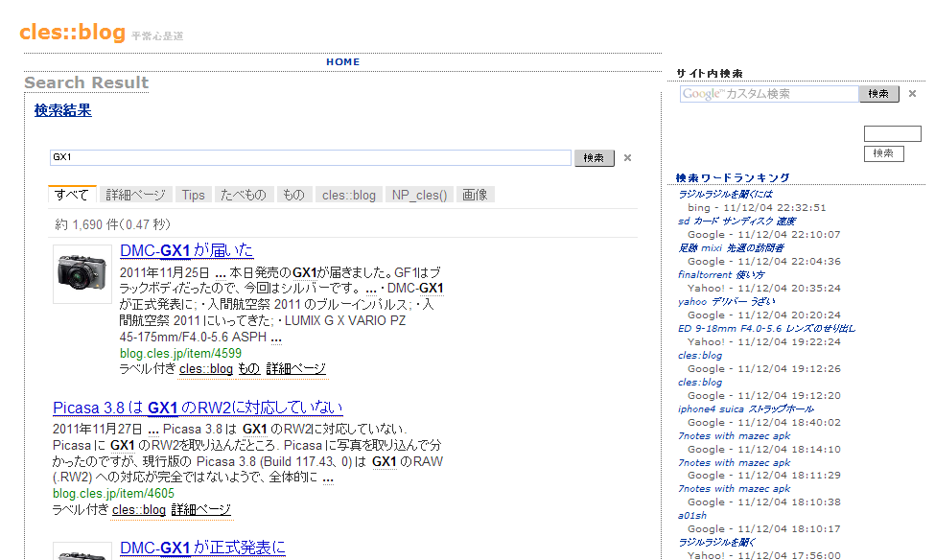
Task: Open the 検索結果 heading link
Action: (62, 110)
